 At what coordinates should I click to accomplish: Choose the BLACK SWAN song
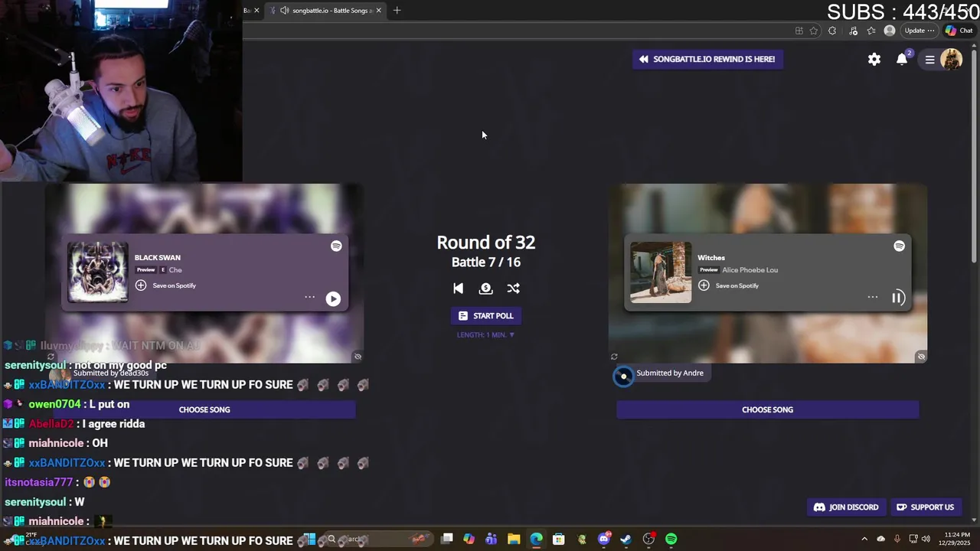point(204,409)
